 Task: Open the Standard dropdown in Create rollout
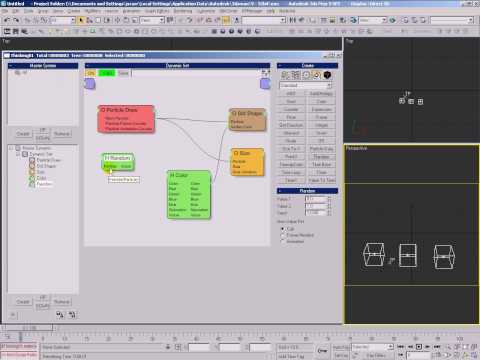click(x=305, y=85)
